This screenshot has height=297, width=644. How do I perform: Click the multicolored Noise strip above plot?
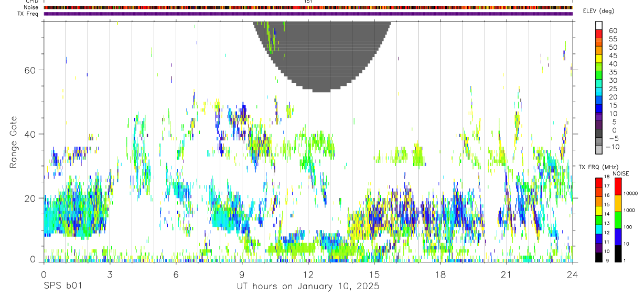pyautogui.click(x=308, y=7)
